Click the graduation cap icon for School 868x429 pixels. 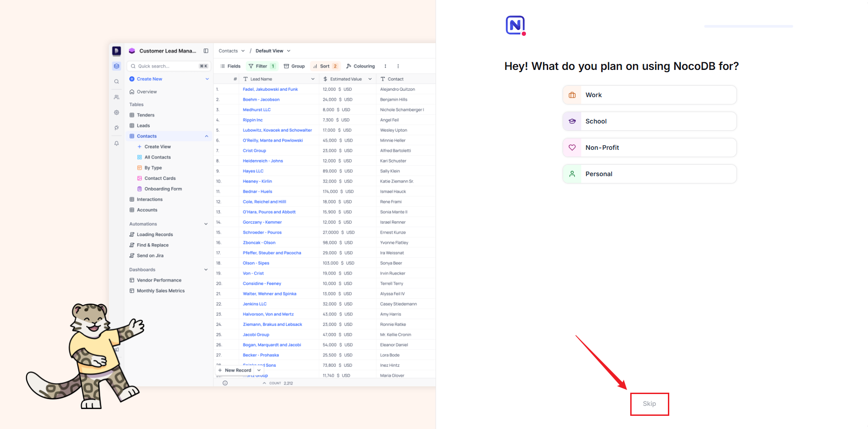(x=572, y=121)
